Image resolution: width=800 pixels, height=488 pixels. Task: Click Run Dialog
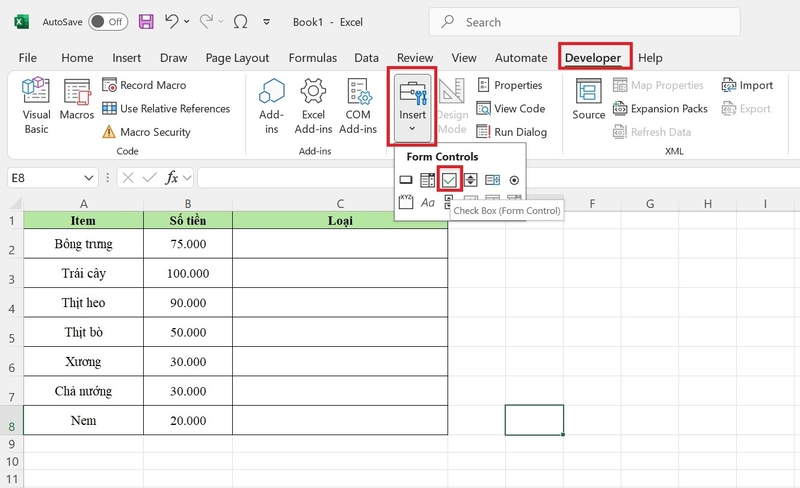512,132
